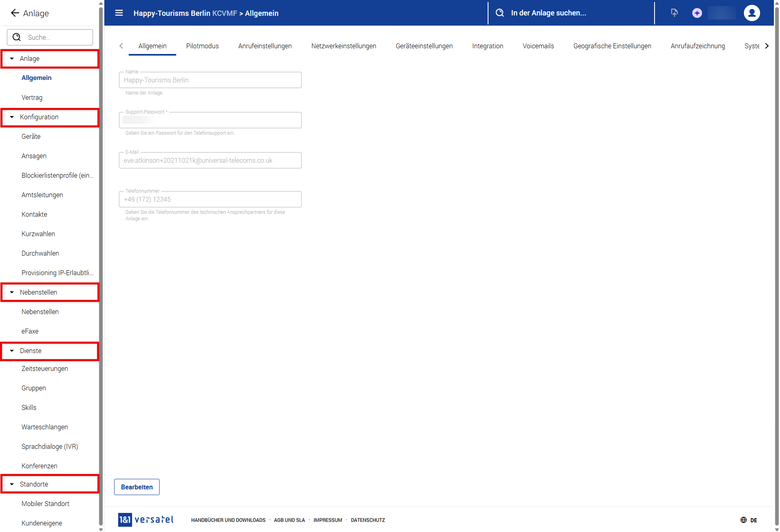Open the hamburger menu in header

tap(119, 13)
